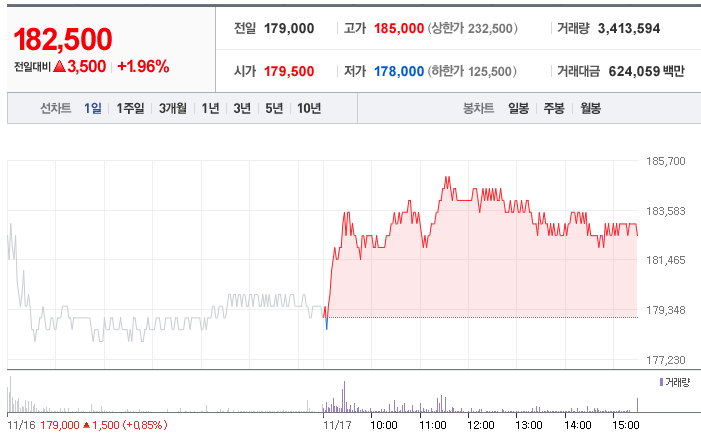Screen dimensions: 701x437
Task: Show the 3개월 line chart
Action: click(x=173, y=108)
